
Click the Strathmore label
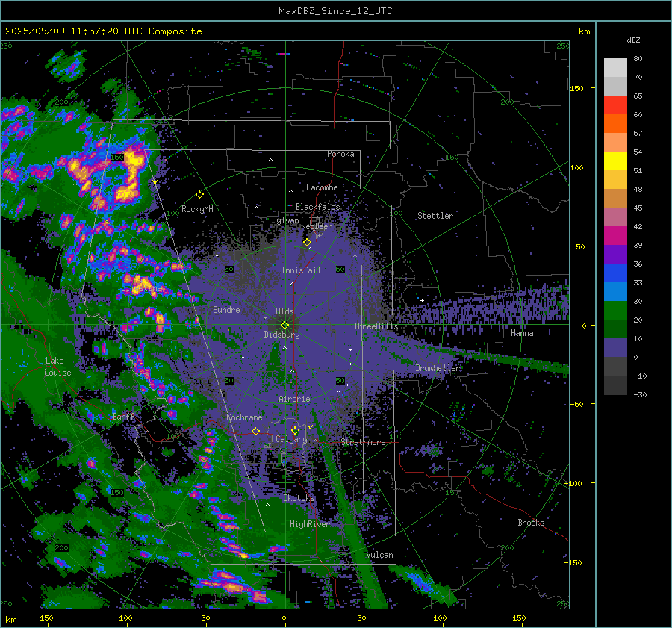(x=363, y=442)
